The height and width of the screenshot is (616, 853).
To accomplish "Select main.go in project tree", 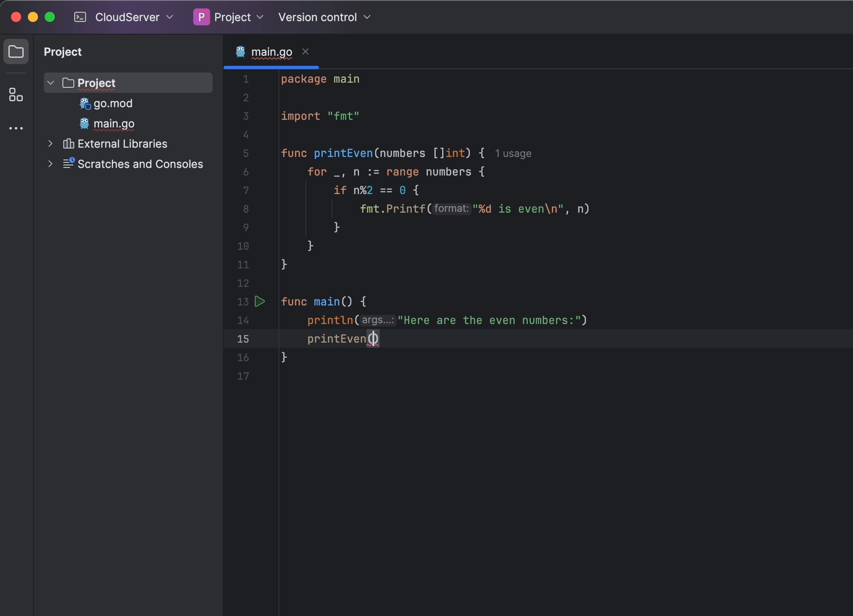I will [x=113, y=123].
